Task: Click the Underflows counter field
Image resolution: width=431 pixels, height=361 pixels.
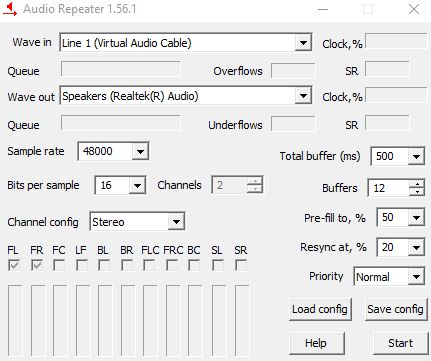Action: pos(293,124)
